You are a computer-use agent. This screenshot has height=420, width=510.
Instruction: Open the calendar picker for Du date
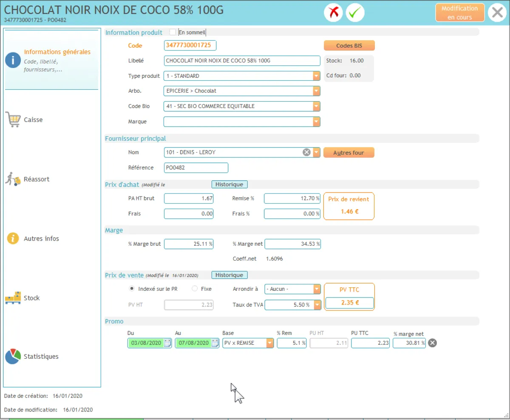(167, 343)
